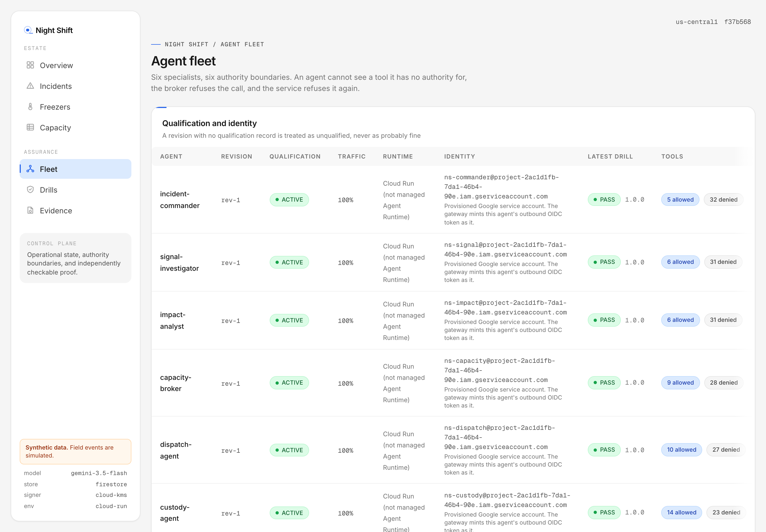Click ACTIVE status for incident-commander

[289, 200]
